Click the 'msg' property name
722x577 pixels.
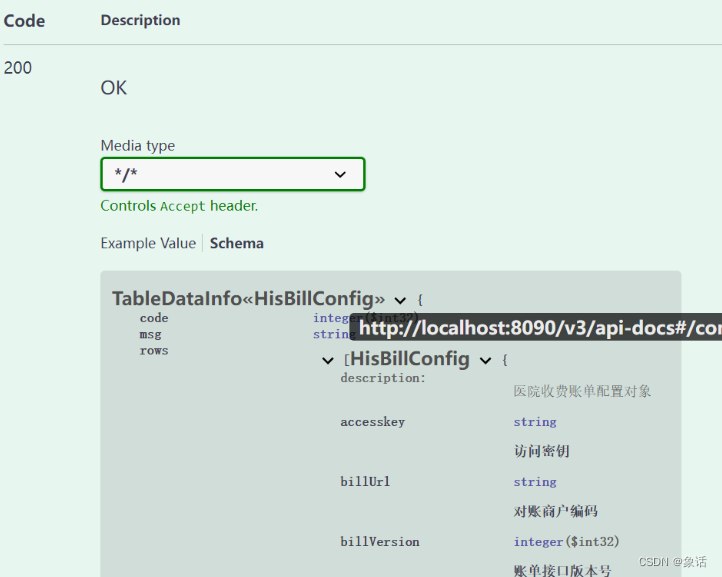point(151,334)
